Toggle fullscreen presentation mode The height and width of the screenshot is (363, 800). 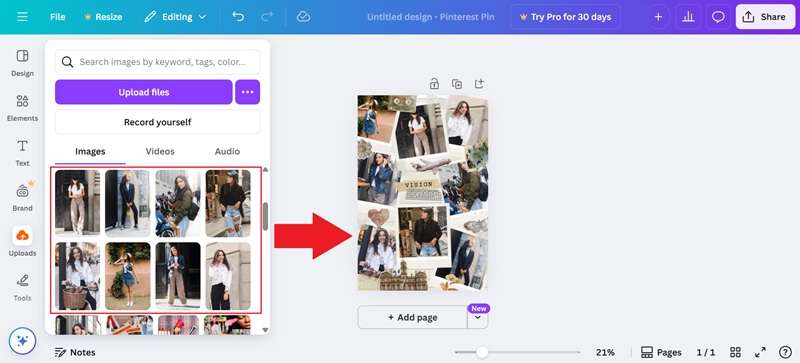pyautogui.click(x=760, y=352)
